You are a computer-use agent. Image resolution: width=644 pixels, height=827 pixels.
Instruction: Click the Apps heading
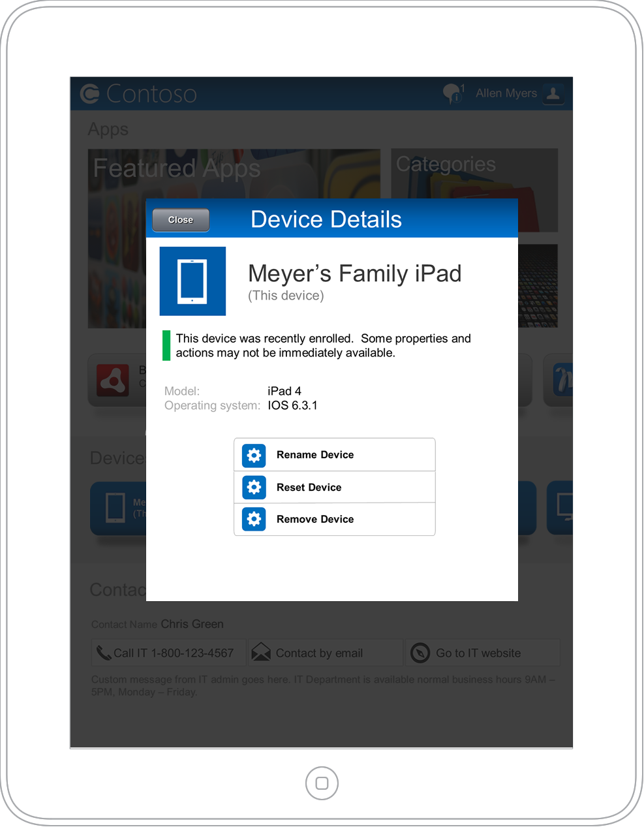(x=108, y=129)
